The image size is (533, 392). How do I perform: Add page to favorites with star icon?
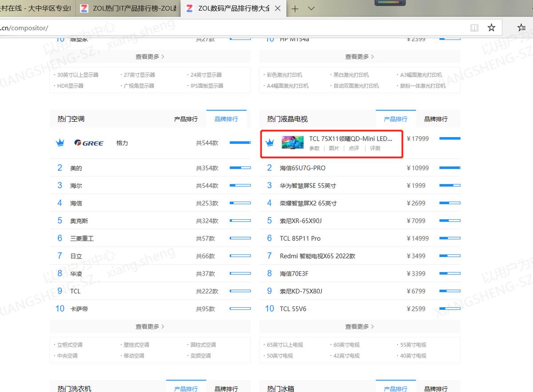tap(491, 28)
